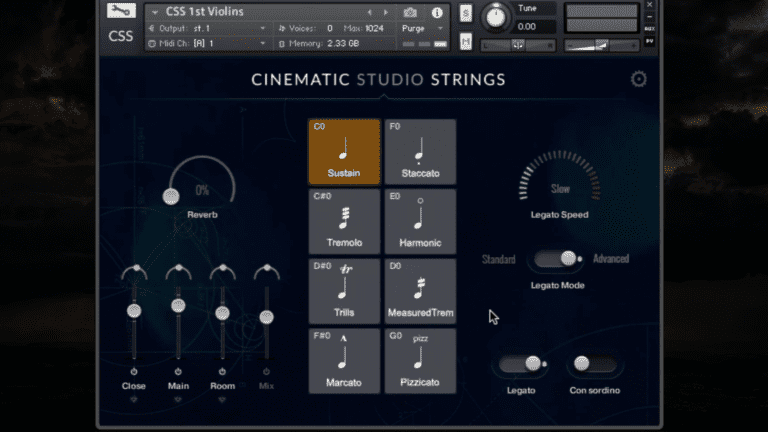
Task: Select the Marcato articulation
Action: pyautogui.click(x=344, y=361)
